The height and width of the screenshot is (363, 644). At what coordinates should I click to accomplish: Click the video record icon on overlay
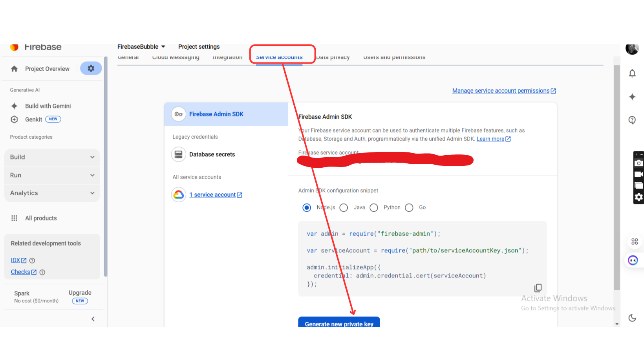point(639,174)
